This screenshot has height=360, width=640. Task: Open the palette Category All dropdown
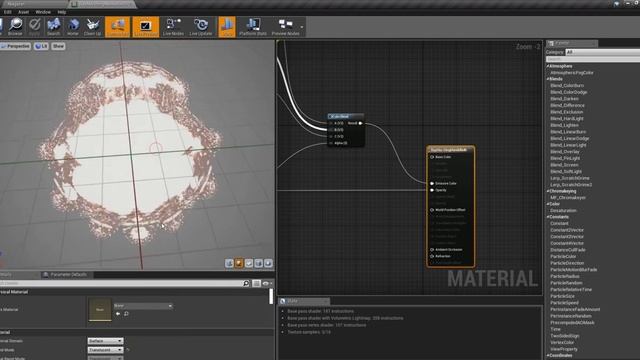602,52
